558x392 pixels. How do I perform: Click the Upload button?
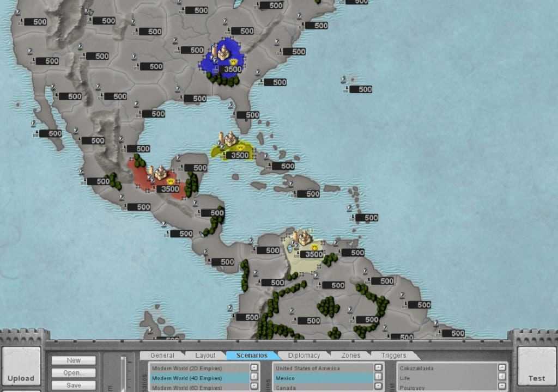point(21,366)
